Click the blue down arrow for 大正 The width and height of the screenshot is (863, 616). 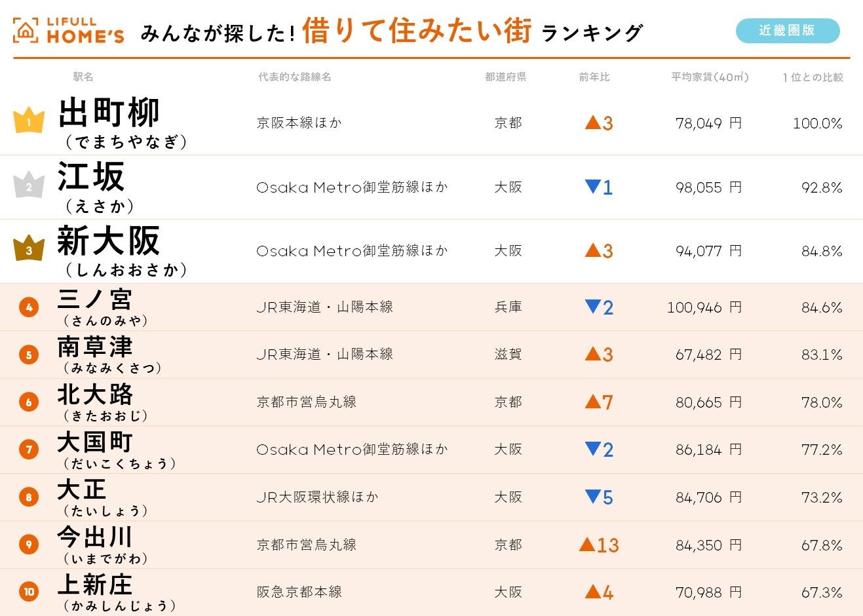tap(593, 497)
